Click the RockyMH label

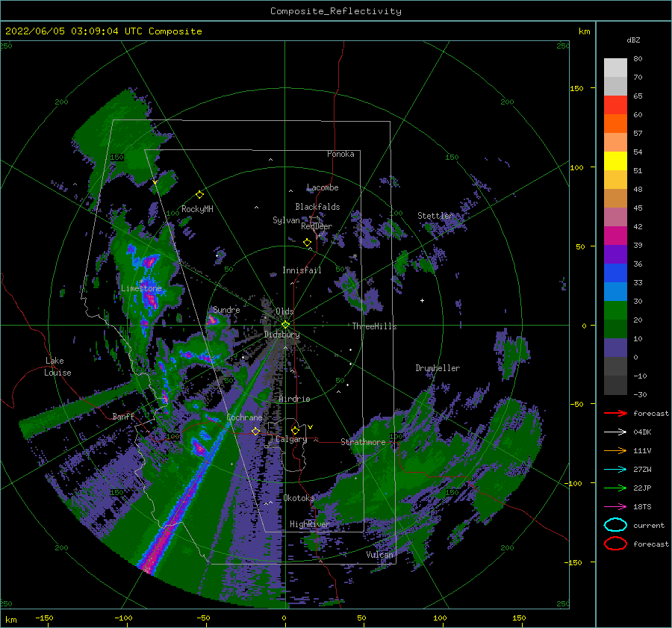point(197,209)
